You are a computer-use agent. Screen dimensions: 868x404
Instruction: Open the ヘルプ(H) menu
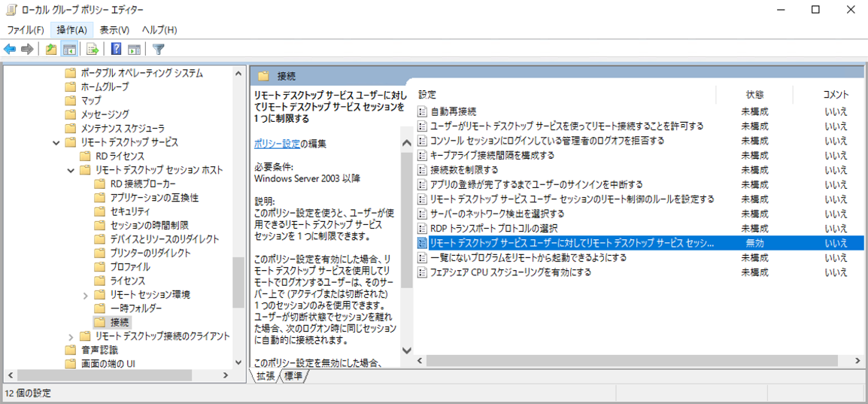159,30
